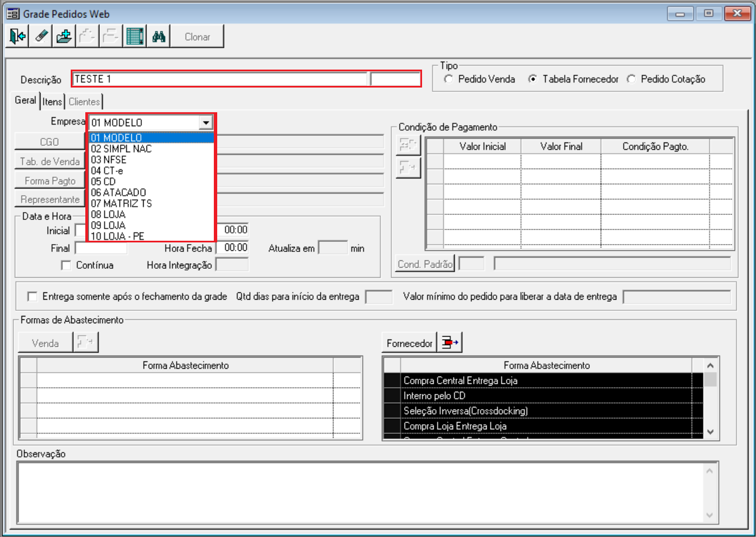The width and height of the screenshot is (756, 537).
Task: Minimize the Grade Pedidos Web window
Action: pos(680,13)
